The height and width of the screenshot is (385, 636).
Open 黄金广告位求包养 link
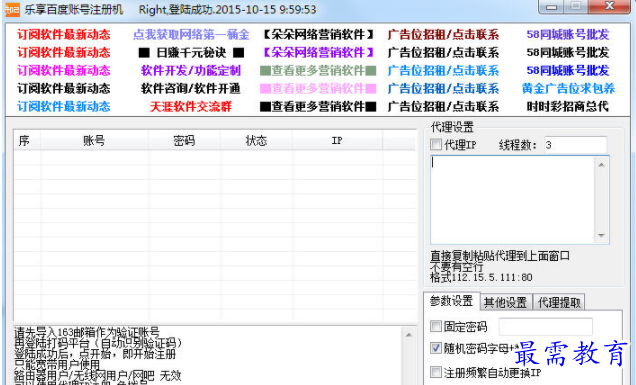click(x=568, y=88)
